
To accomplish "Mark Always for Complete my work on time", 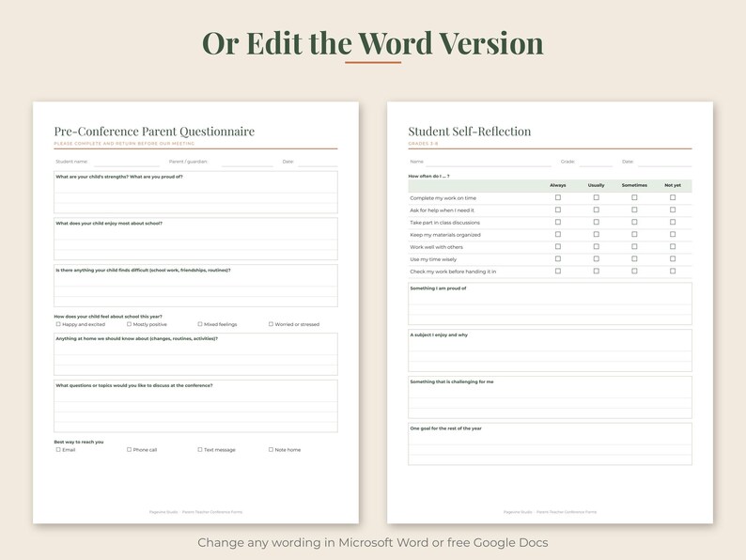I will coord(557,197).
